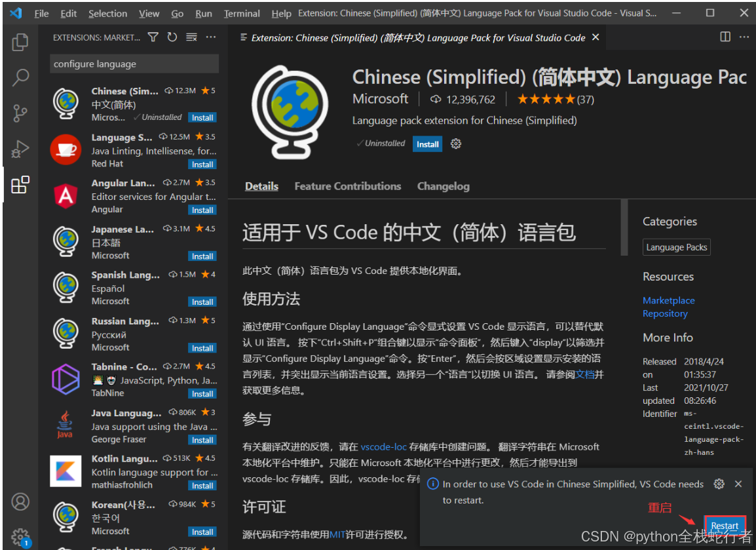This screenshot has height=550, width=756.
Task: Click the large globe extension logo
Action: (x=290, y=112)
